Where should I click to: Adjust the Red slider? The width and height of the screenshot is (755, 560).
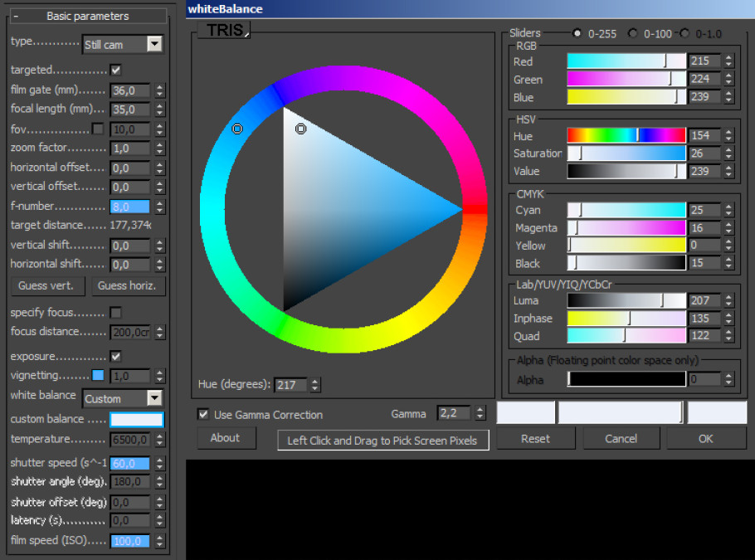click(626, 61)
